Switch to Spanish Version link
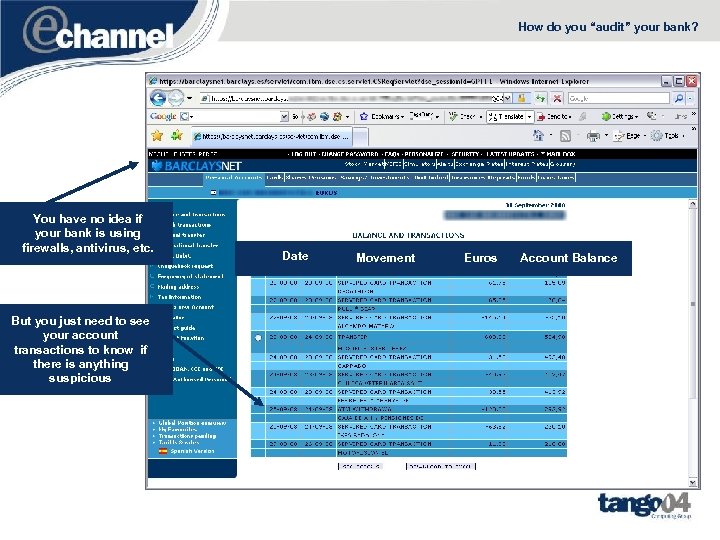The width and height of the screenshot is (720, 540). point(192,451)
